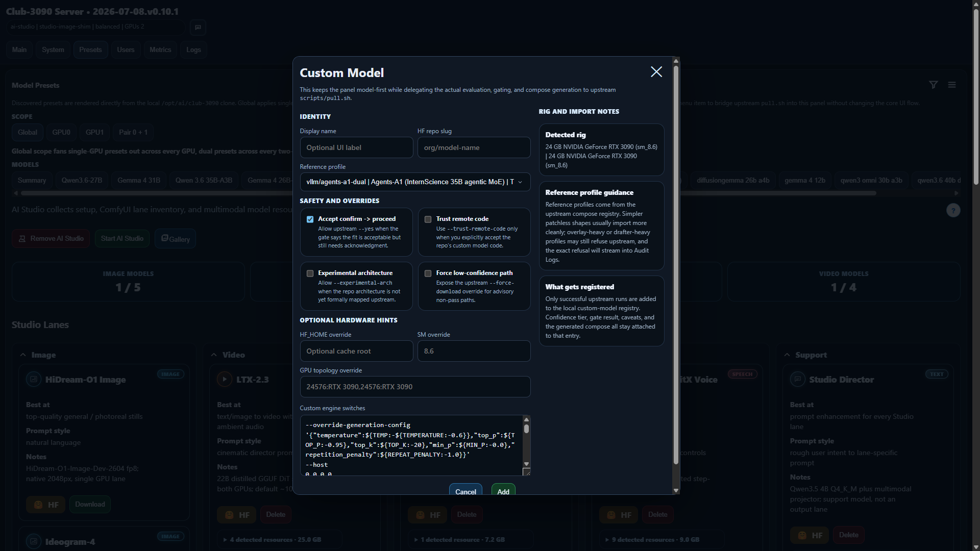This screenshot has height=551, width=980.
Task: Click Start AI Studio button
Action: click(x=122, y=239)
